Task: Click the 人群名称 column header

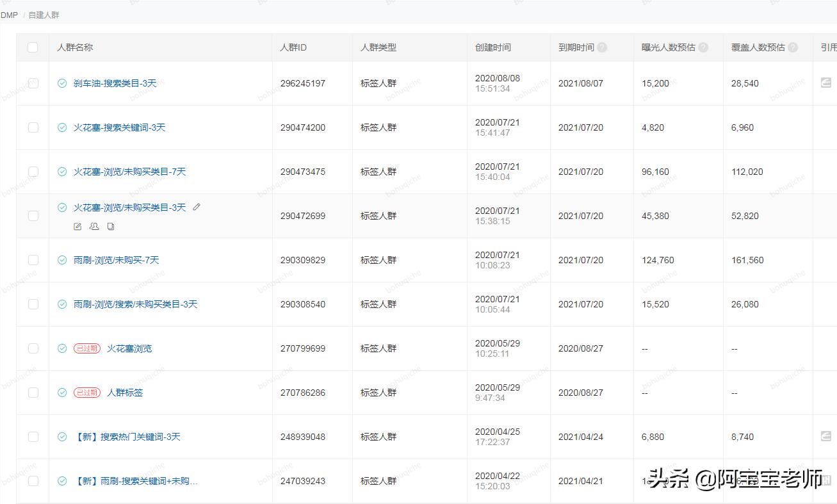Action: (x=75, y=47)
